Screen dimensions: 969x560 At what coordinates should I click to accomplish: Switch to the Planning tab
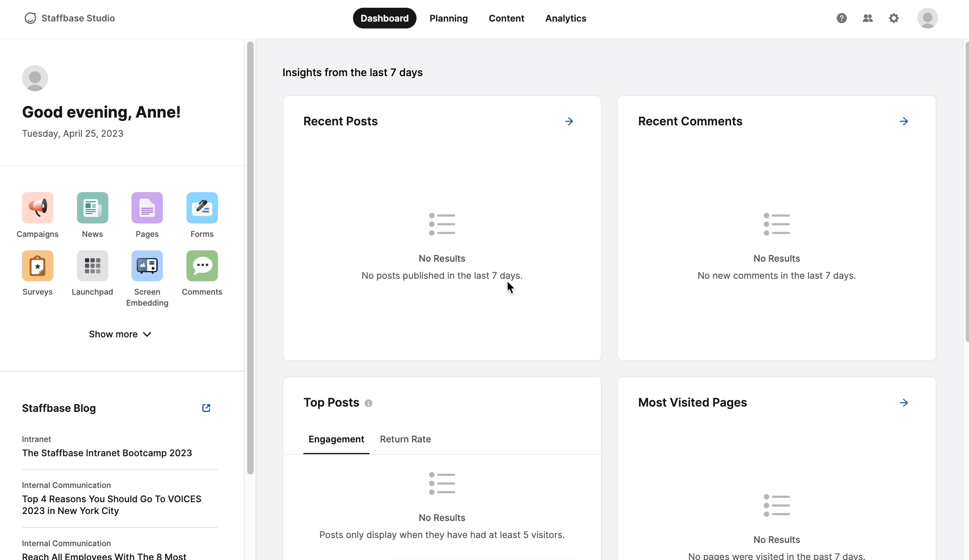point(449,18)
